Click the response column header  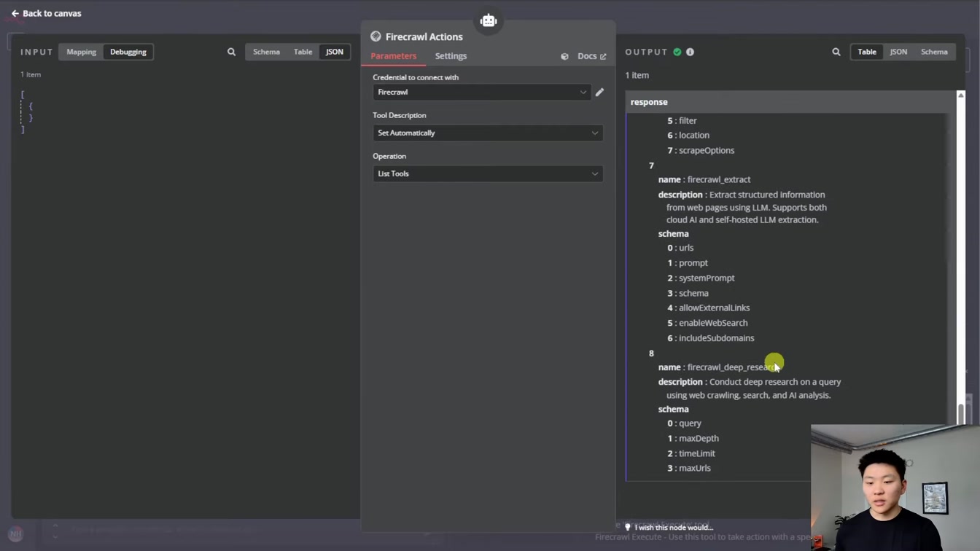tap(790, 102)
